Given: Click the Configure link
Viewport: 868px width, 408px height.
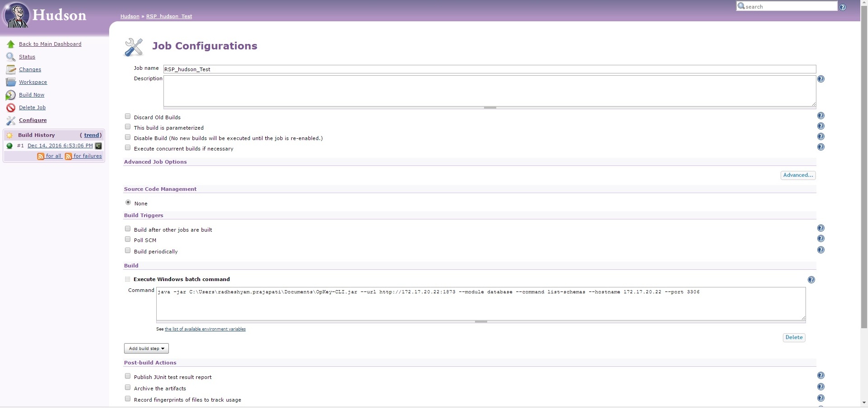Looking at the screenshot, I should [33, 120].
